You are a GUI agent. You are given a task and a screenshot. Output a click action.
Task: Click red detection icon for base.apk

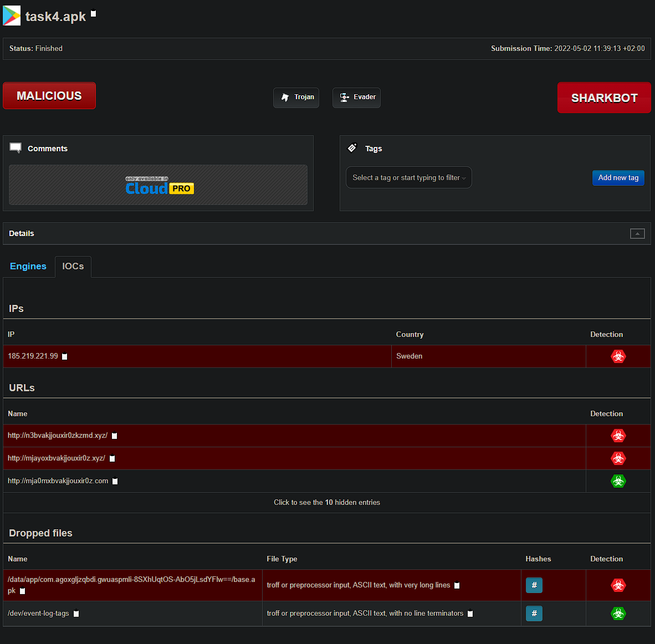click(x=618, y=585)
